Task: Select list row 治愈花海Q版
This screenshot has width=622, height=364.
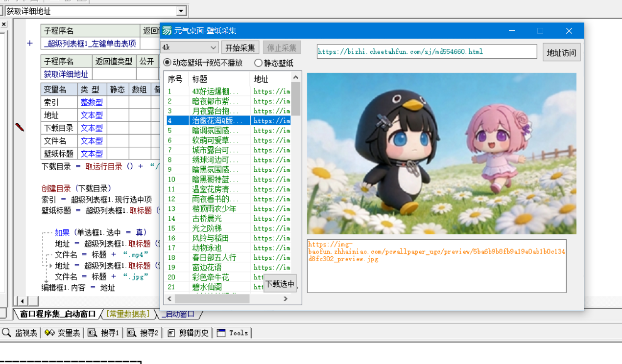Action: point(227,120)
